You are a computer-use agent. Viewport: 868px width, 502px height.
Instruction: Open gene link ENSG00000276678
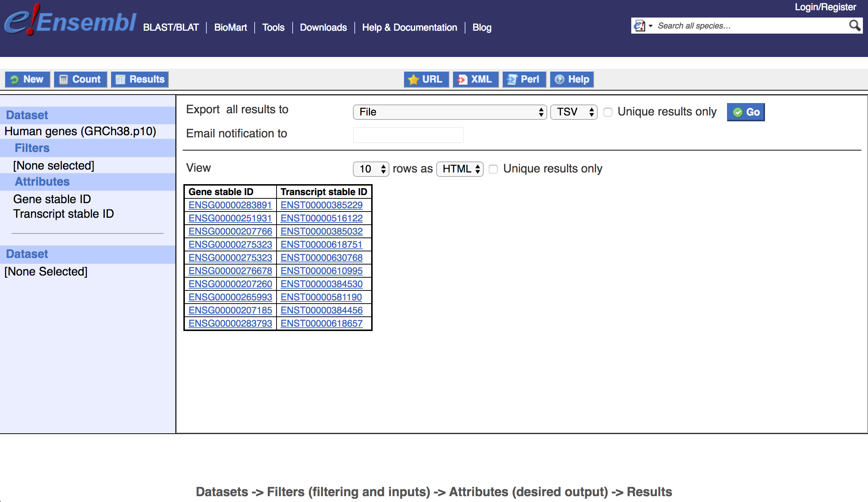[230, 271]
